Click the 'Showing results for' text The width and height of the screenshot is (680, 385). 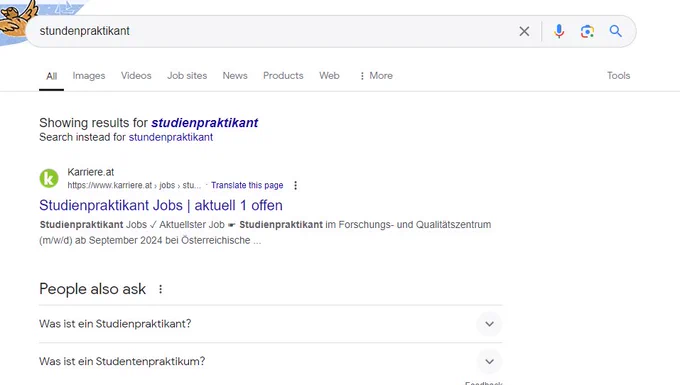point(93,123)
